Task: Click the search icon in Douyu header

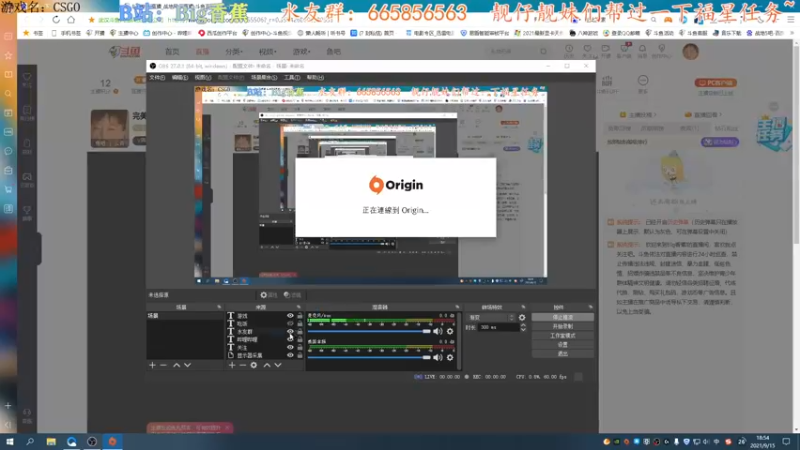Action: click(x=543, y=52)
